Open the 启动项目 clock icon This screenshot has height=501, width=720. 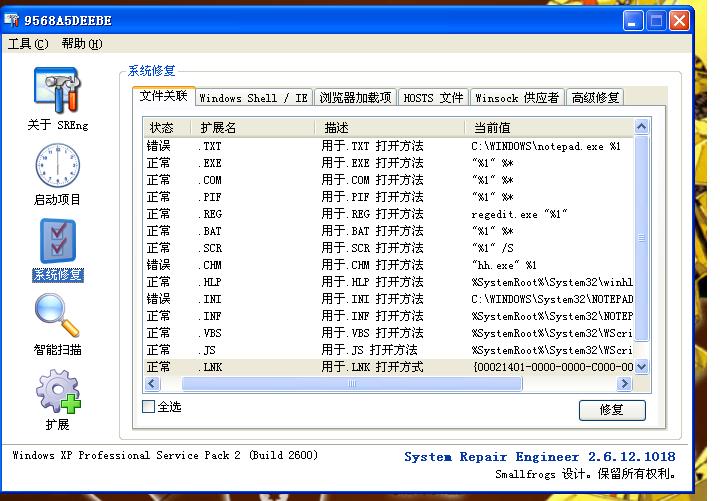point(57,165)
